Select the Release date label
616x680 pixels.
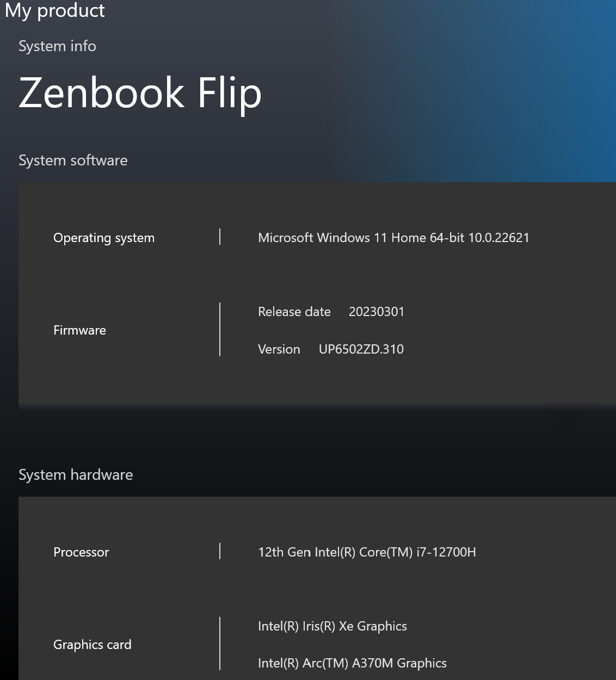294,312
